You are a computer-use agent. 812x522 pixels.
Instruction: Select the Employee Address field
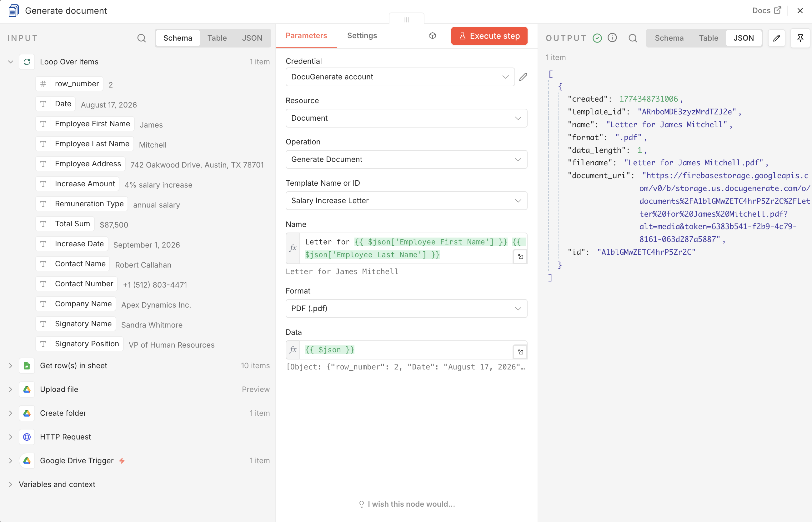pos(80,164)
